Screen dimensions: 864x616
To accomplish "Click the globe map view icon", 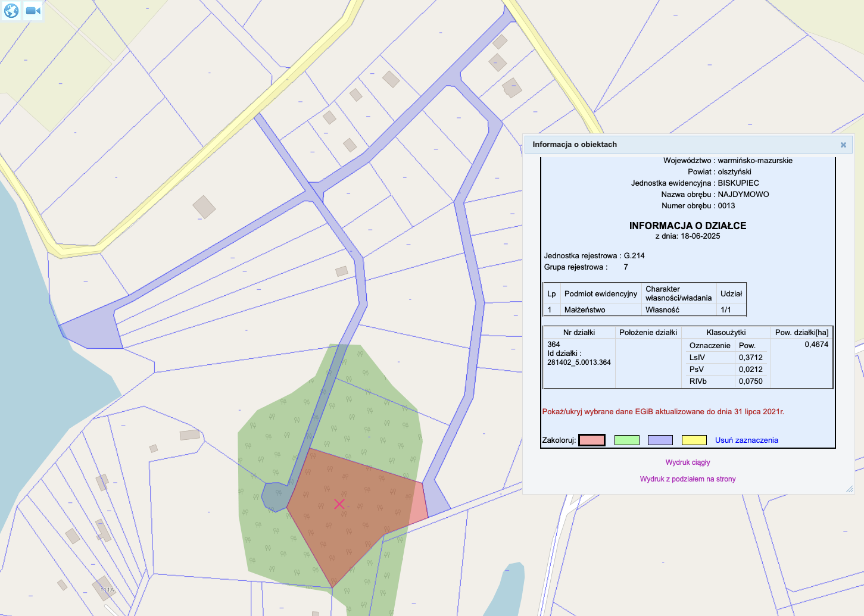I will click(11, 11).
